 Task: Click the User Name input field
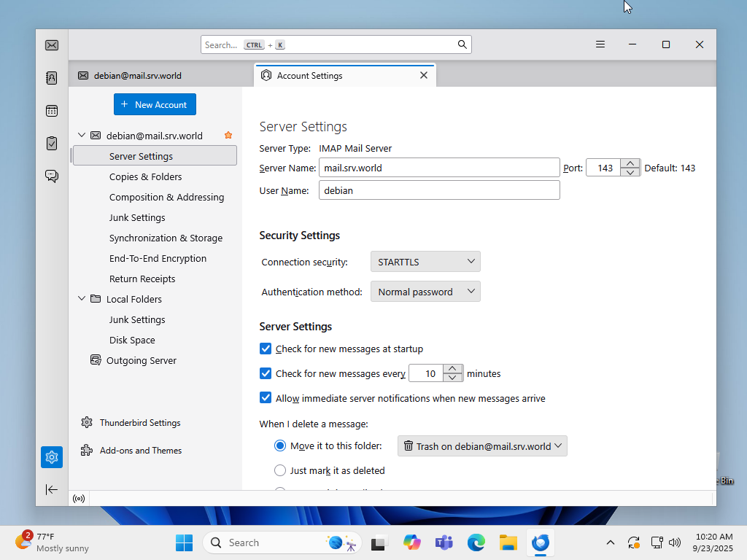pyautogui.click(x=439, y=190)
